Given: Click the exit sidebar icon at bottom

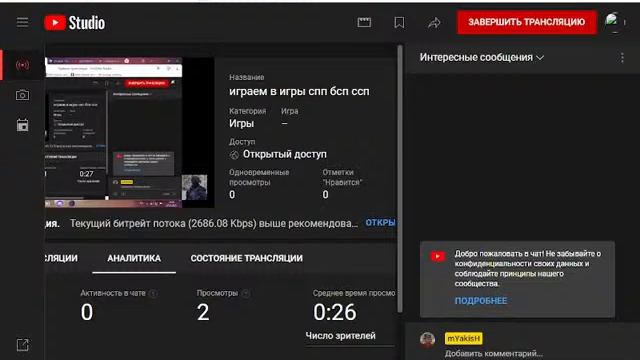Looking at the screenshot, I should pos(22,344).
